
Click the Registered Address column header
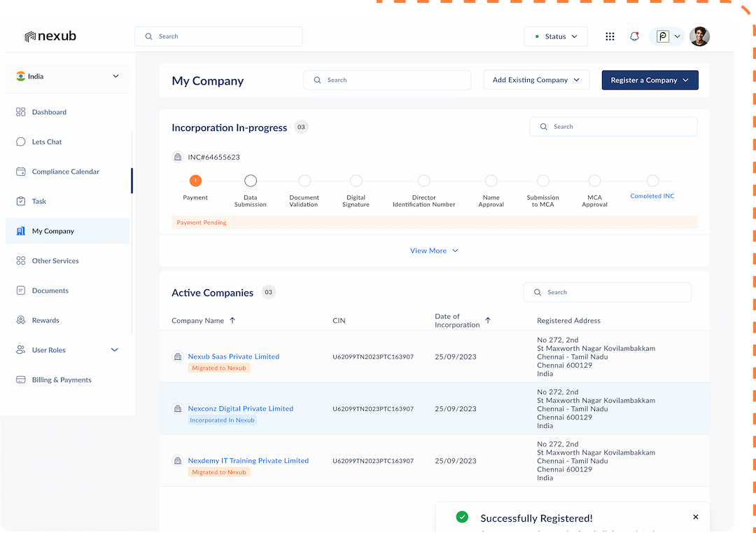pyautogui.click(x=569, y=321)
